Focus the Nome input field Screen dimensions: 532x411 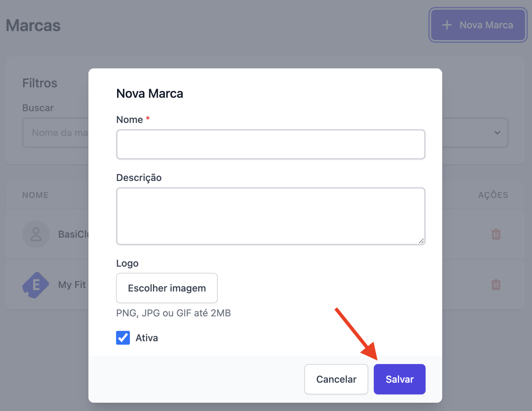click(271, 144)
